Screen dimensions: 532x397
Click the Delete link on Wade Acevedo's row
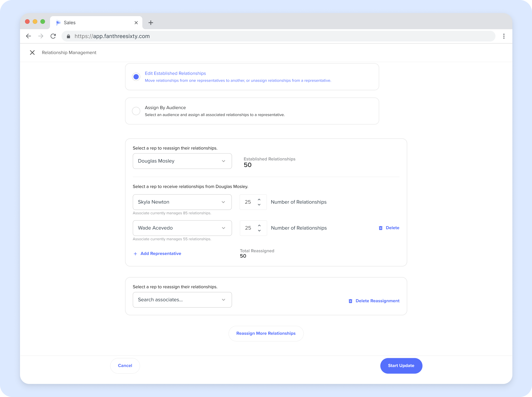click(x=393, y=228)
